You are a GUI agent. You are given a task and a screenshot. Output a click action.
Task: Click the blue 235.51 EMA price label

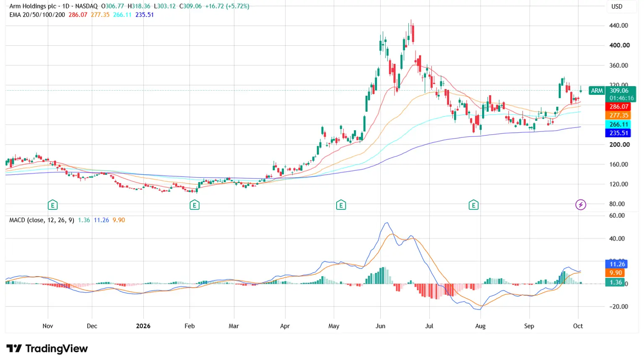click(619, 133)
